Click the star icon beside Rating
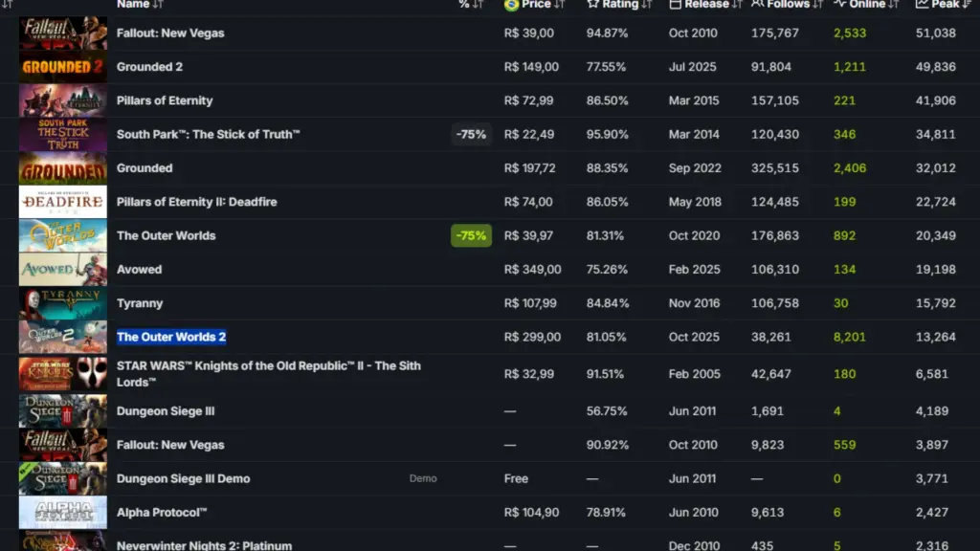This screenshot has width=980, height=551. click(593, 5)
